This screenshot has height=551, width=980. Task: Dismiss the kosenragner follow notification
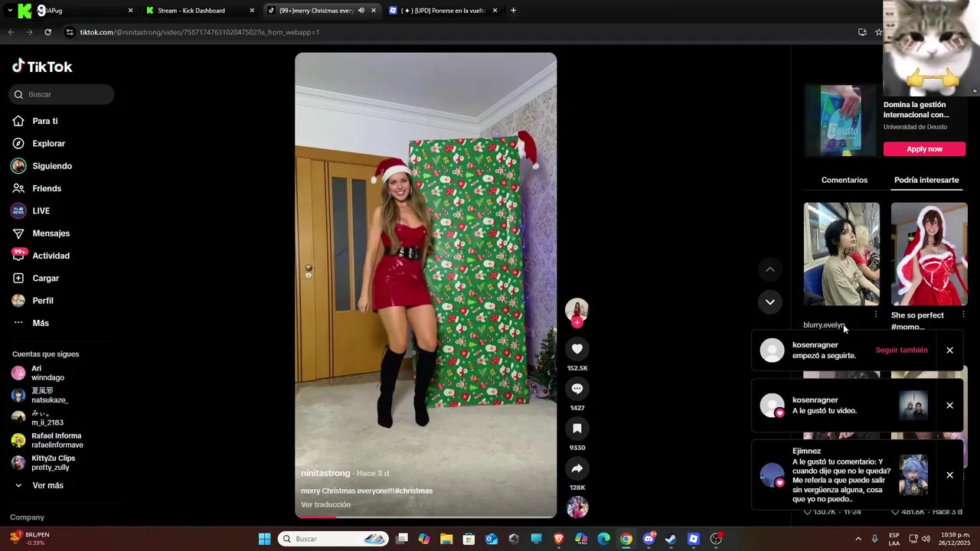coord(949,350)
